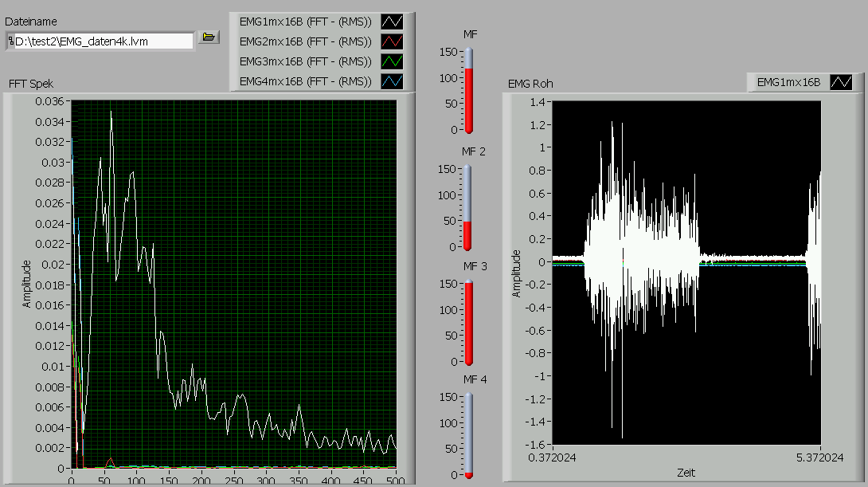Click the MF thermometer slider
Screen dimensions: 868x487
point(468,90)
